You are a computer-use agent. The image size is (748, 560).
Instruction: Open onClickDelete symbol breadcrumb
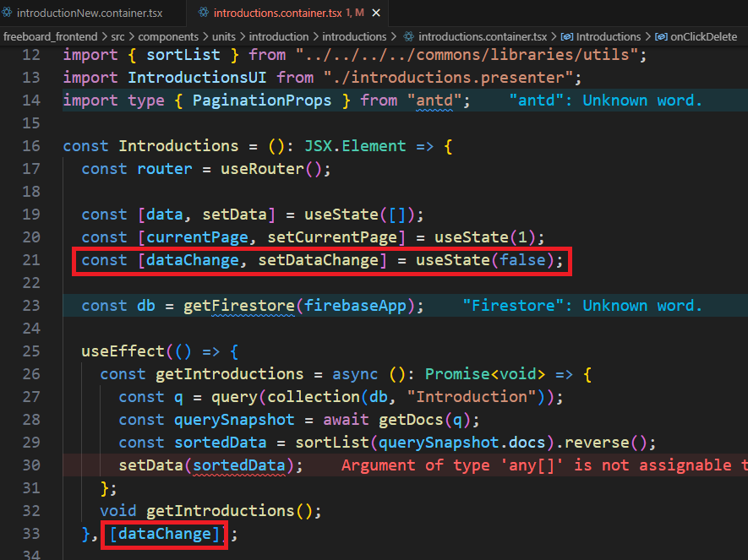704,36
